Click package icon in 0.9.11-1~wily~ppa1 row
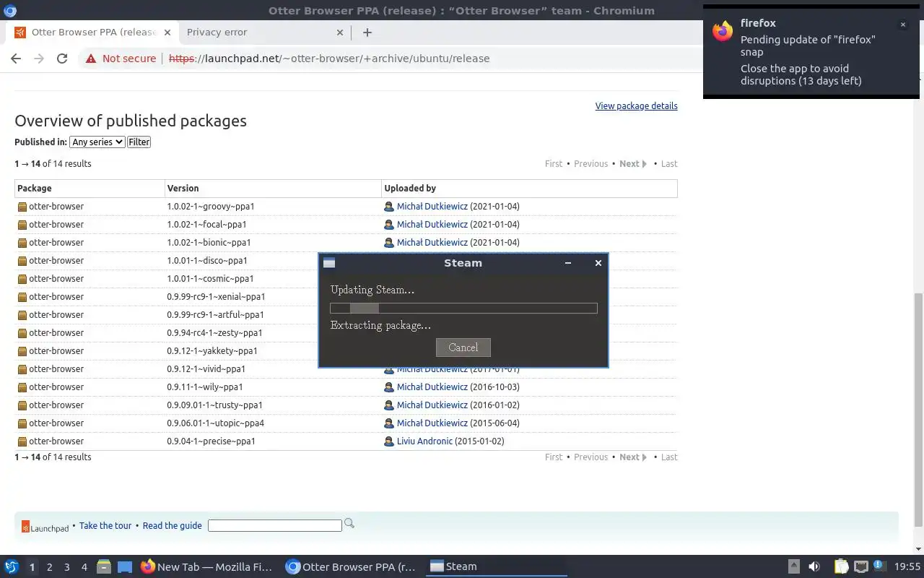Screen dimensions: 924x578 click(22, 387)
